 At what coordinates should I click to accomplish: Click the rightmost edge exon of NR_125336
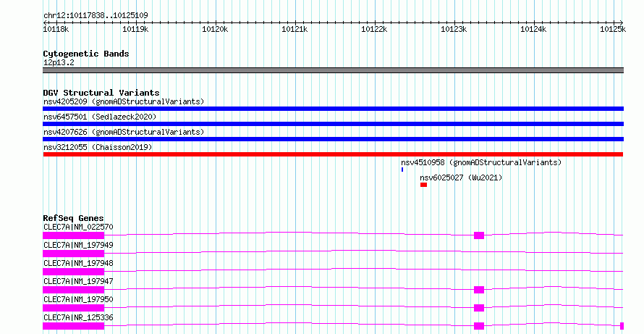point(622,326)
